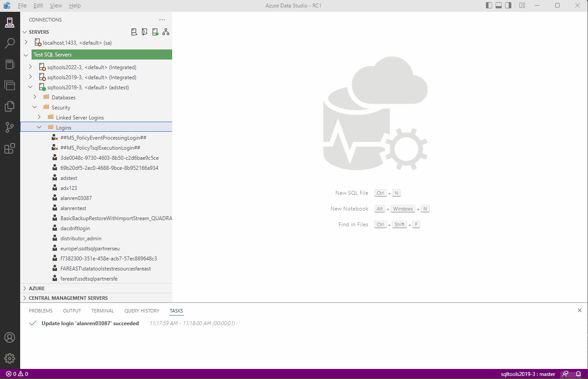This screenshot has height=379, width=588.
Task: Expand the Databases node
Action: pyautogui.click(x=36, y=97)
